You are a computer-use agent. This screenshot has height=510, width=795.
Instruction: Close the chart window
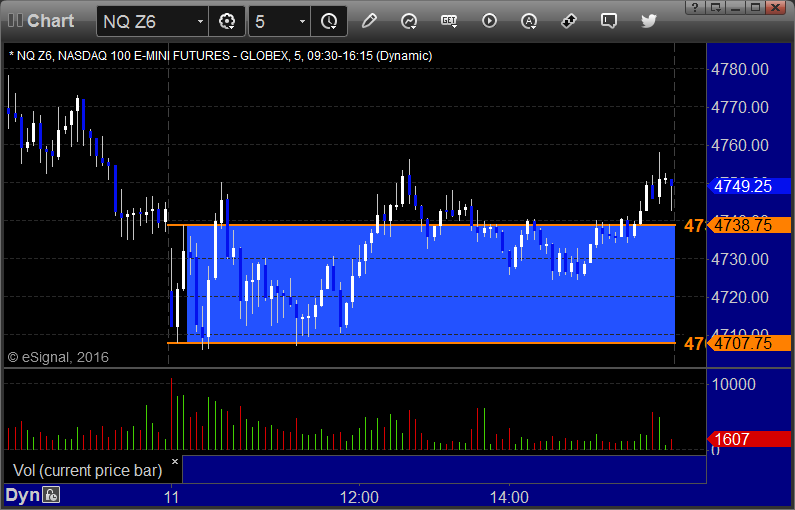776,7
